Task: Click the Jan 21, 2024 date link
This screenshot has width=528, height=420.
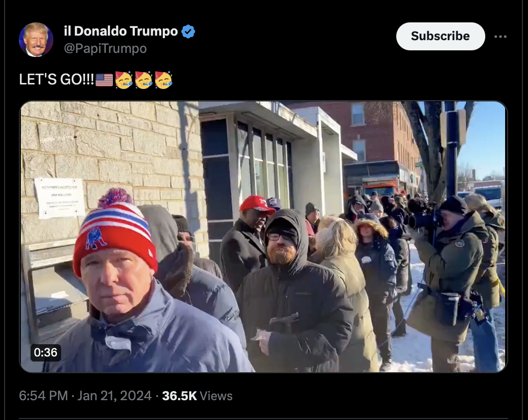Action: tap(114, 396)
